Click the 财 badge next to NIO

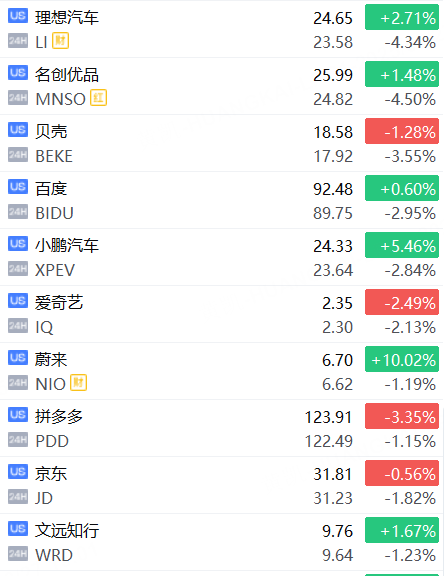coord(79,383)
